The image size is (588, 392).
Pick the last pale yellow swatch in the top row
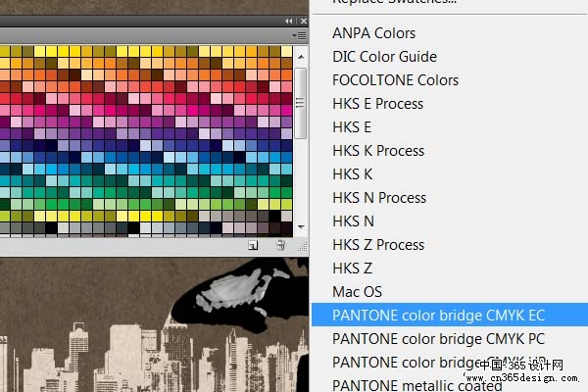point(287,51)
